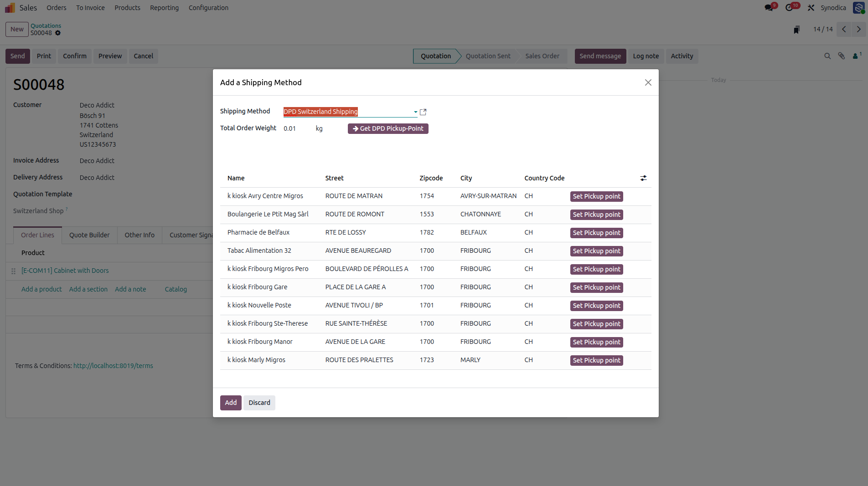Viewport: 868px width, 486px height.
Task: Switch to Order Lines tab
Action: tap(37, 235)
